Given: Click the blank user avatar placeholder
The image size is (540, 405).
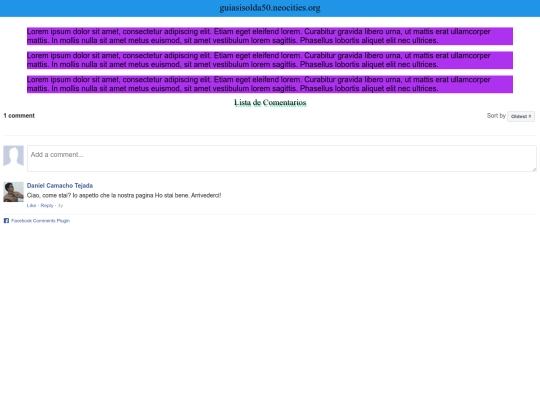Looking at the screenshot, I should coord(13,156).
